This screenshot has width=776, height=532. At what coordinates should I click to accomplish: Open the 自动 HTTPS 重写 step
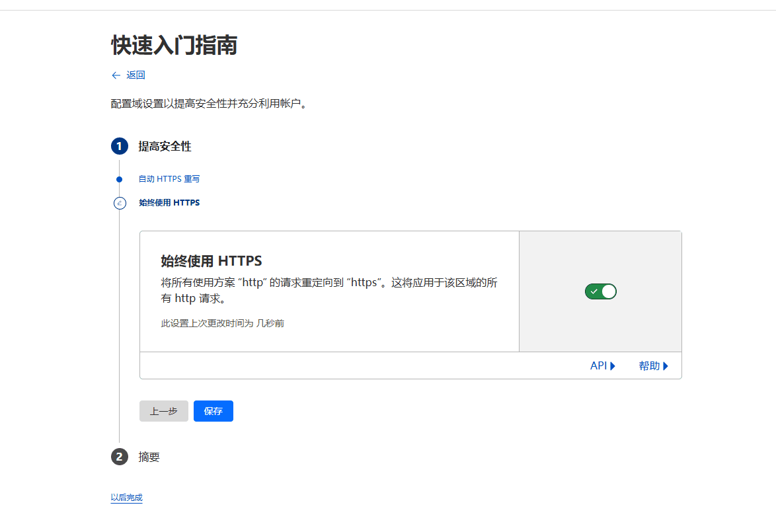168,178
